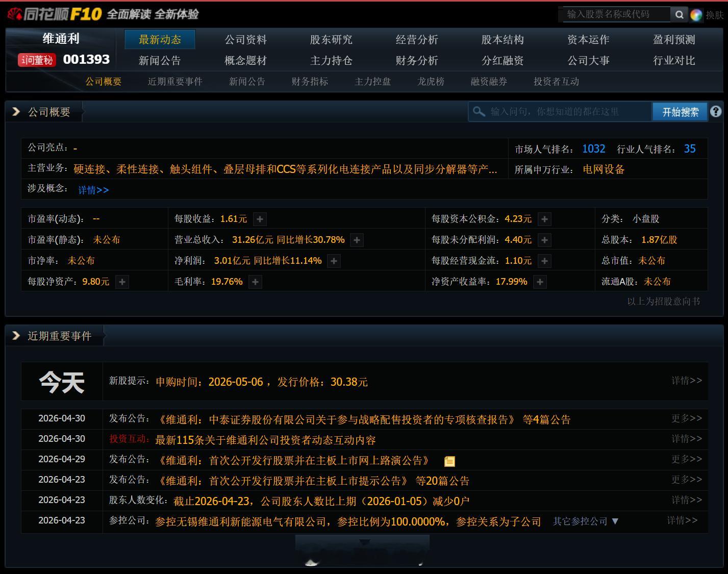Open the 新闻公告 main menu tab
Image resolution: width=728 pixels, height=574 pixels.
point(160,61)
